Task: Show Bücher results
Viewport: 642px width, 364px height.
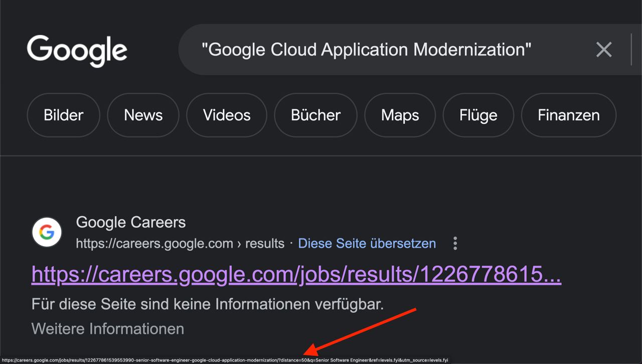Action: 316,115
